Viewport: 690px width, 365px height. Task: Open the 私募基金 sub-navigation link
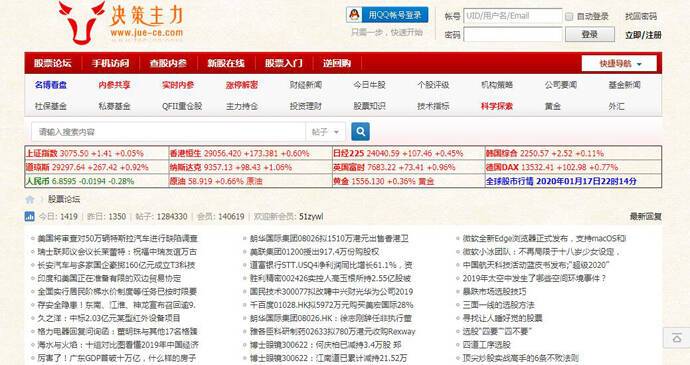pos(114,106)
